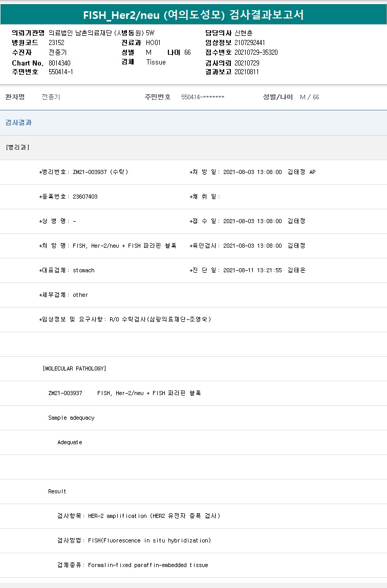Select the 담당의사 name 신현춘

pyautogui.click(x=244, y=33)
